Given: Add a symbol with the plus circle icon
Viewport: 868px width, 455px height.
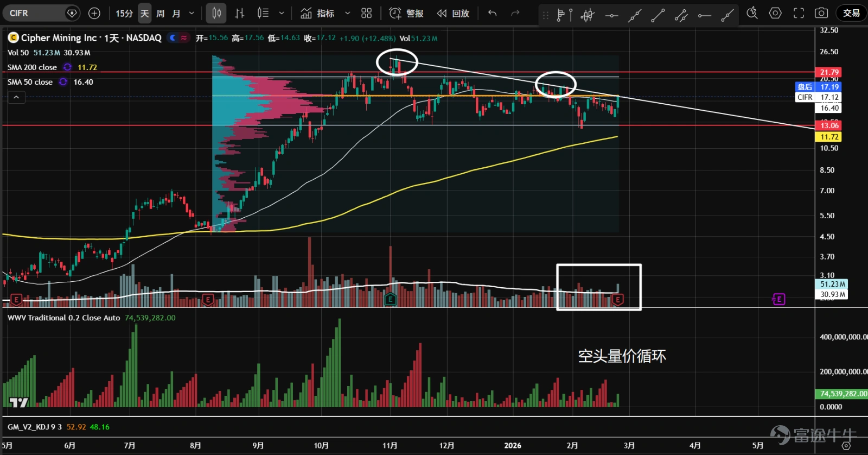Looking at the screenshot, I should (x=94, y=13).
